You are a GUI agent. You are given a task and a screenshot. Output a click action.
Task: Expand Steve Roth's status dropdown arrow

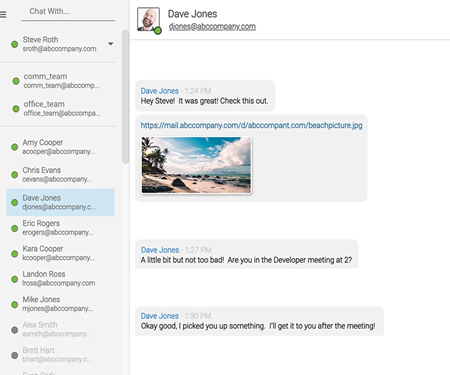coord(111,44)
